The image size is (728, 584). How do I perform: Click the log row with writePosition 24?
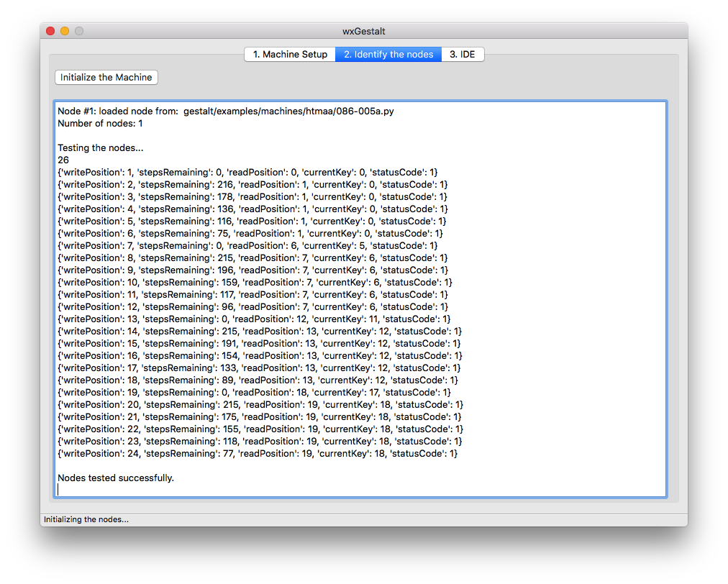[258, 454]
